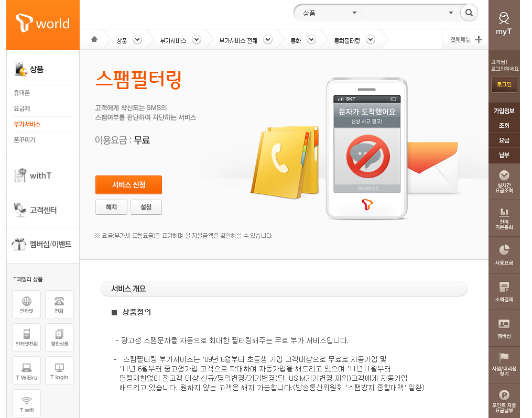
Task: Click the 통화 breadcrumb link
Action: [x=296, y=41]
